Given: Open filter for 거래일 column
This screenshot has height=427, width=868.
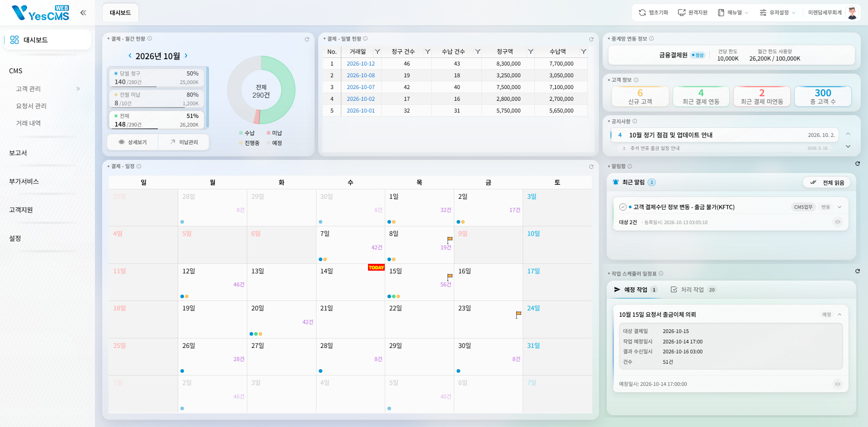Looking at the screenshot, I should coord(377,52).
